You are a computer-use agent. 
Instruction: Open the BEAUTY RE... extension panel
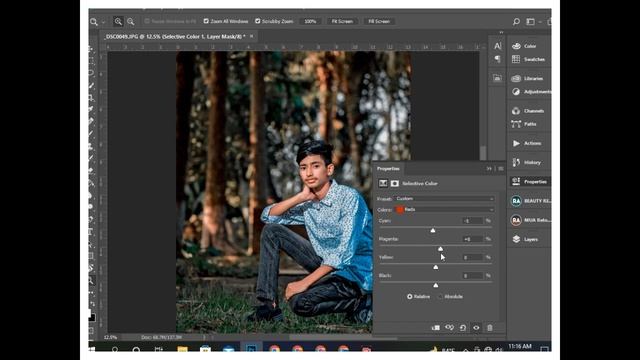[530, 201]
